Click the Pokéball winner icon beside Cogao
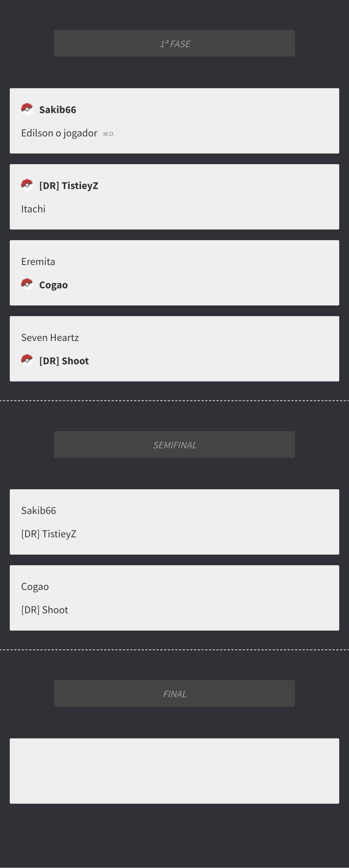Viewport: 349px width, 868px height. click(27, 284)
